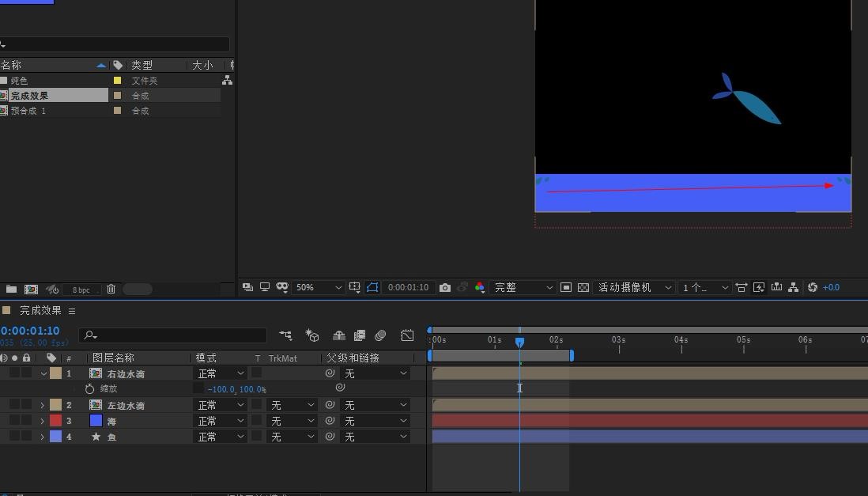The width and height of the screenshot is (868, 496).
Task: Toggle preserve transparency T box for 鱼
Action: pyautogui.click(x=257, y=436)
